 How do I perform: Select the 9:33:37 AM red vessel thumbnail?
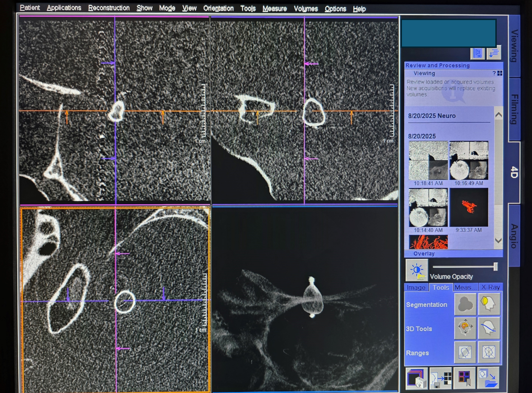(x=468, y=208)
